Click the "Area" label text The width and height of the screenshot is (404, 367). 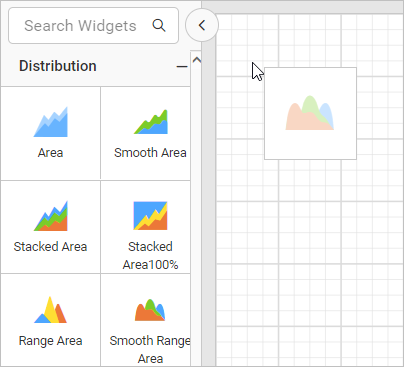tap(51, 153)
